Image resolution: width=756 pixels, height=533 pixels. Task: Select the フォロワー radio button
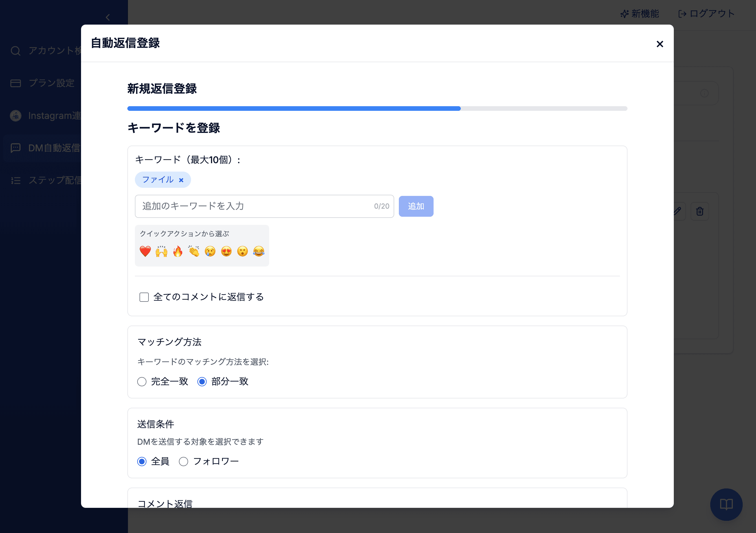184,462
